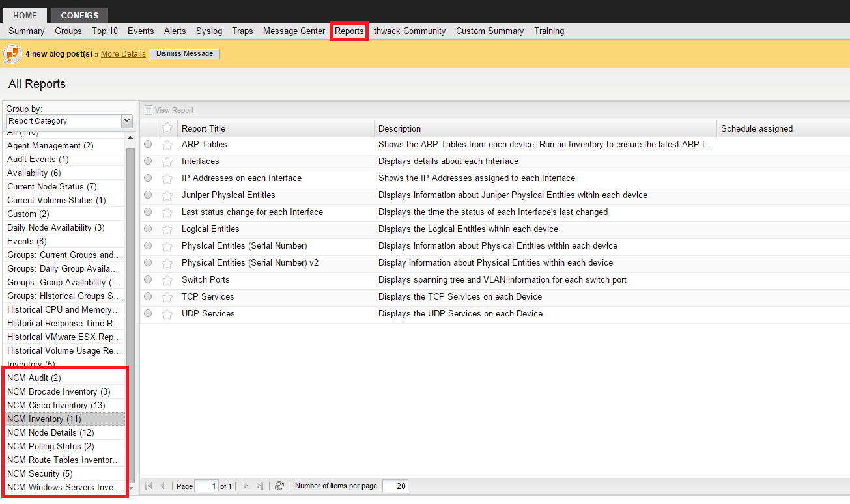Screen dimensions: 850x504
Task: Select Last status change report radio
Action: click(x=148, y=212)
